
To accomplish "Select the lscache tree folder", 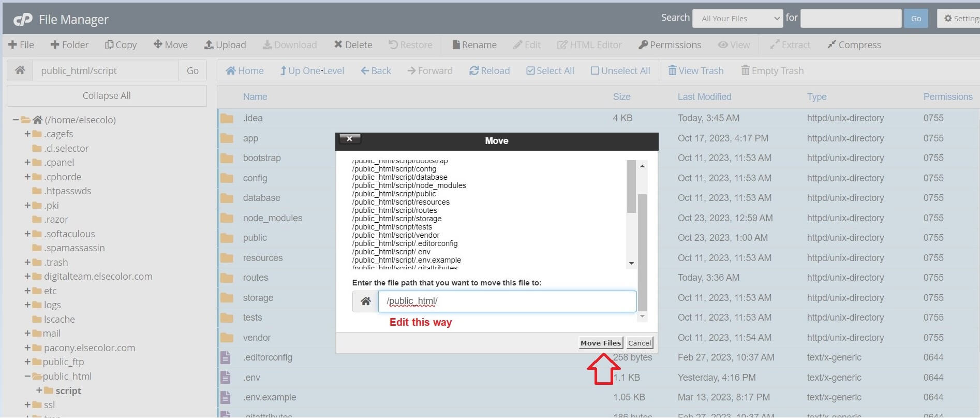I will coord(59,320).
